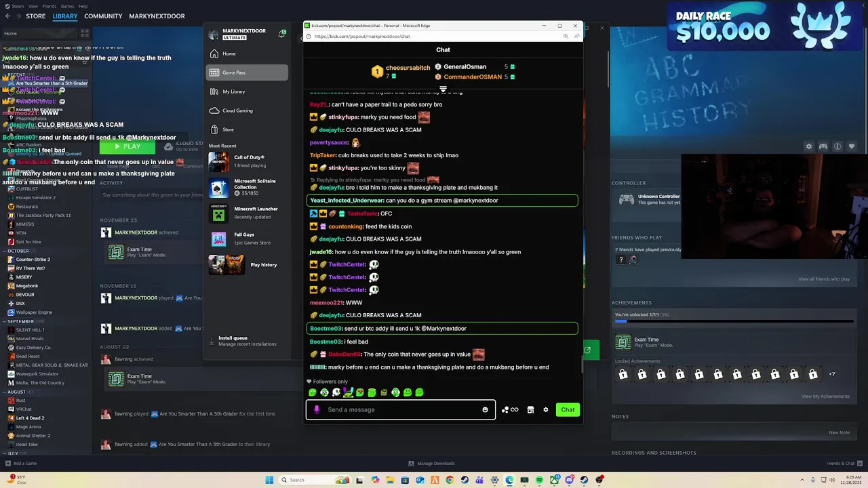Open the Steam Help menu
The height and width of the screenshot is (488, 868).
[83, 6]
